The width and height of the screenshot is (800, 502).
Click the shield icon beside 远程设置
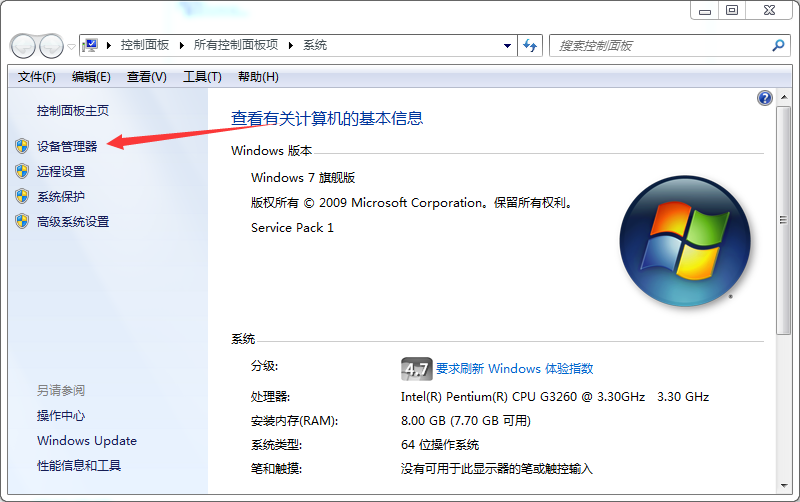click(x=22, y=171)
